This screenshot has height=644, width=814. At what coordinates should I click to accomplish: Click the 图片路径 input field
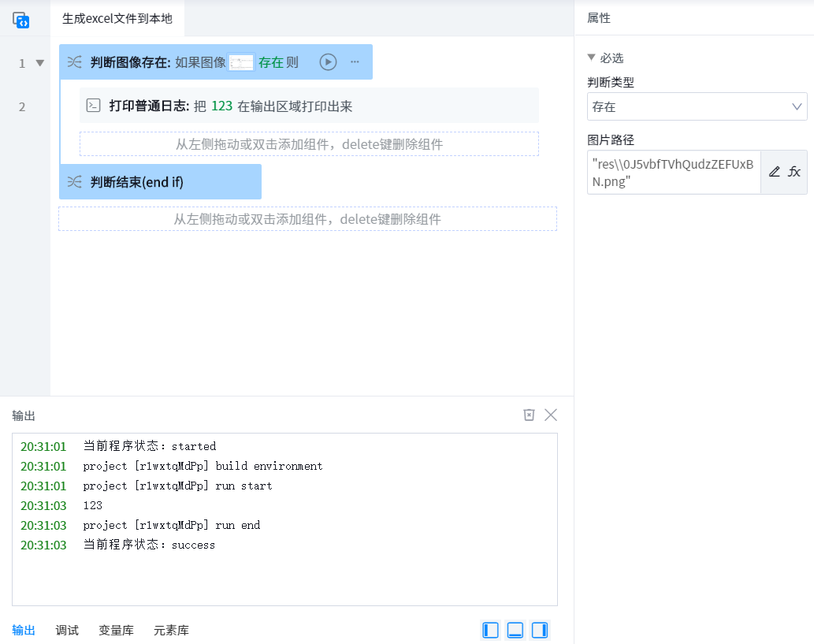(674, 172)
